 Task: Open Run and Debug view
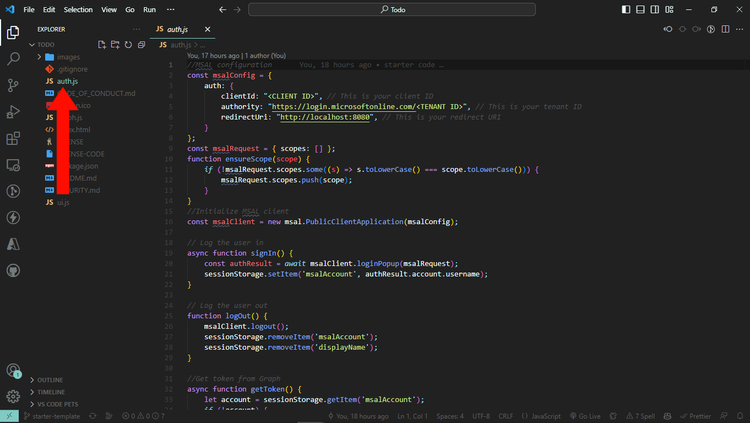tap(13, 112)
